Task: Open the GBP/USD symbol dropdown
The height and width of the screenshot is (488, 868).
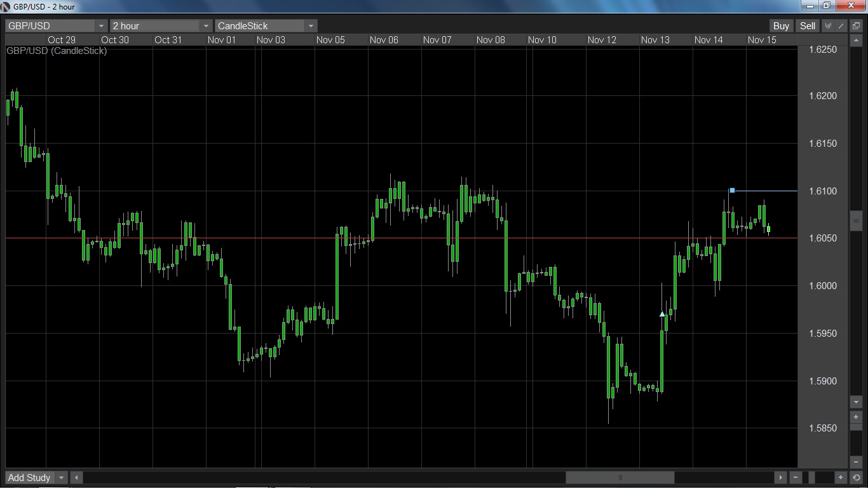Action: coord(57,25)
